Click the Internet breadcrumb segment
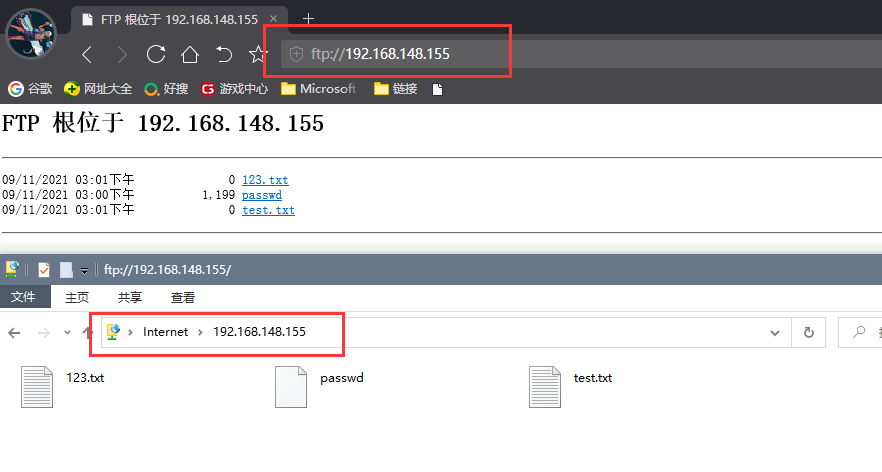The height and width of the screenshot is (472, 882). tap(165, 332)
